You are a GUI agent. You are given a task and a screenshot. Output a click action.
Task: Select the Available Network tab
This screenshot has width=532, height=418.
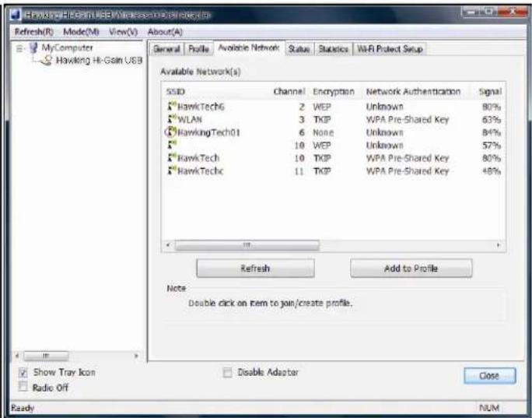(249, 48)
